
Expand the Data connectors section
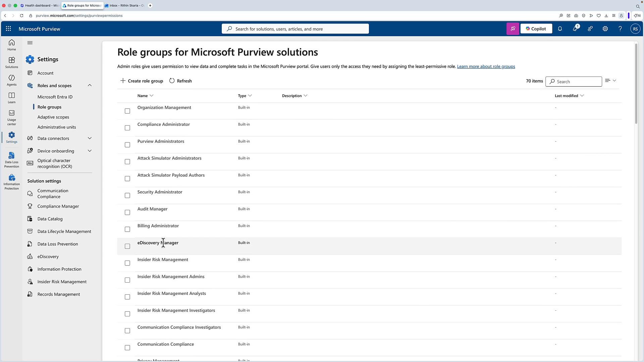point(90,138)
